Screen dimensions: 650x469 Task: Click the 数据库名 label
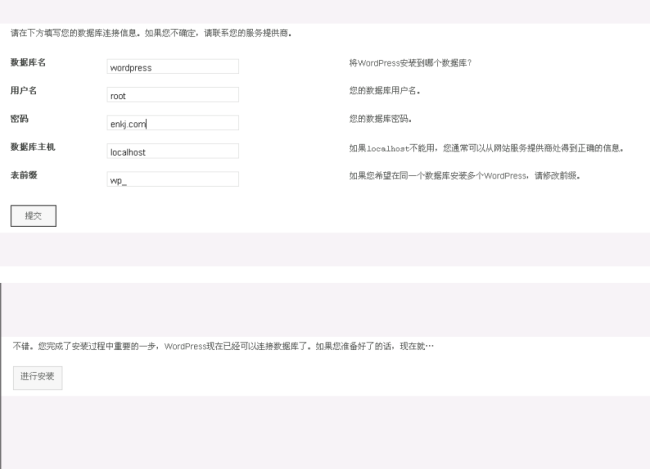coord(28,62)
